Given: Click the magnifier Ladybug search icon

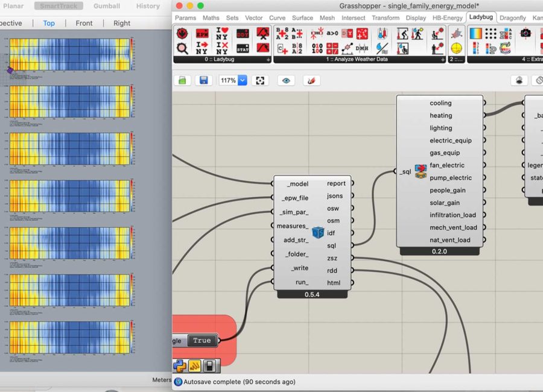Looking at the screenshot, I should point(182,48).
